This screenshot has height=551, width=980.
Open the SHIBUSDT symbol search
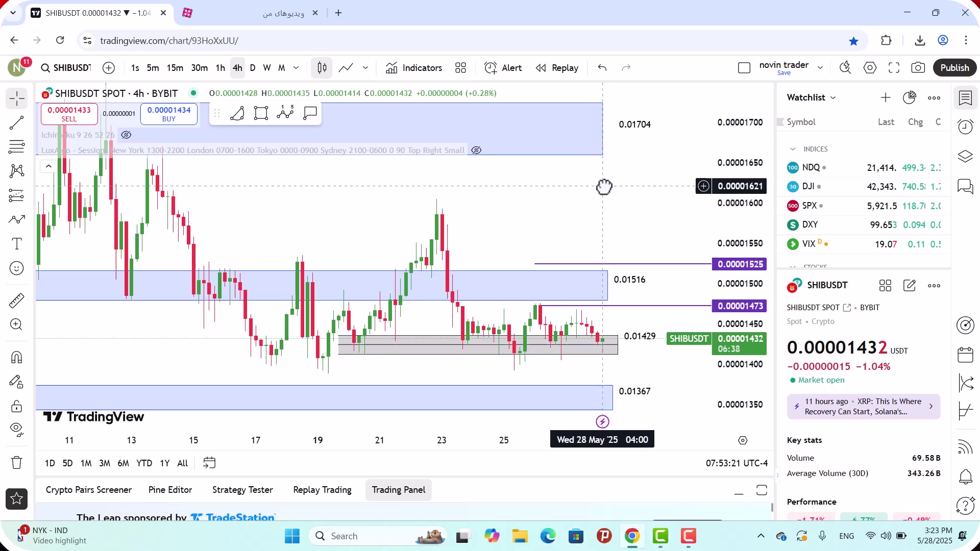(66, 68)
